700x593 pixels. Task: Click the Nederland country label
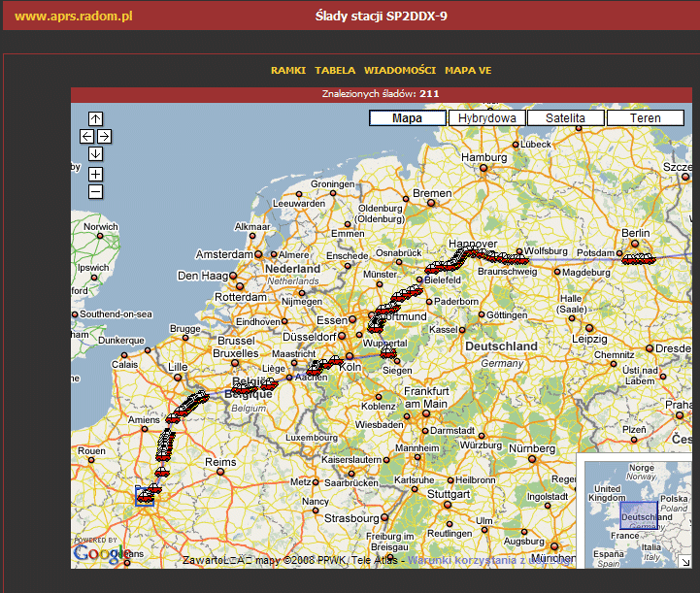[x=292, y=269]
